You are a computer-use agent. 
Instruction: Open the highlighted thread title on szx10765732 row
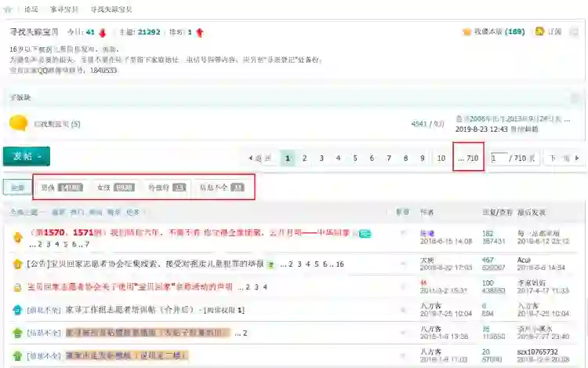point(127,355)
